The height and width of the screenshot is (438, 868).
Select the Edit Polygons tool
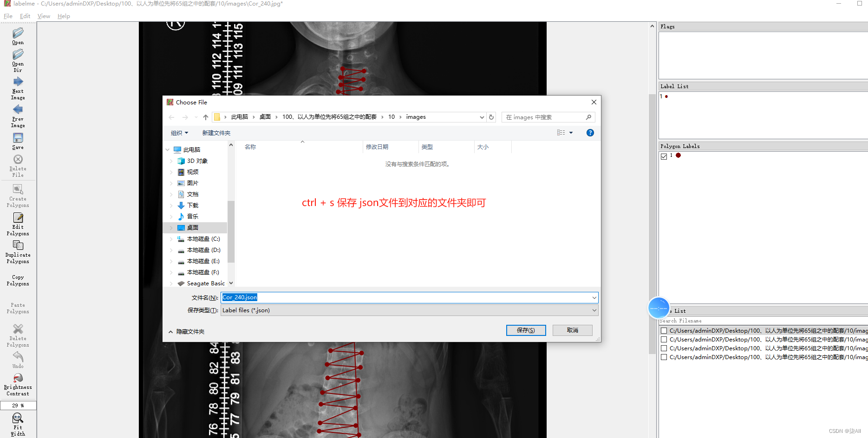point(18,218)
